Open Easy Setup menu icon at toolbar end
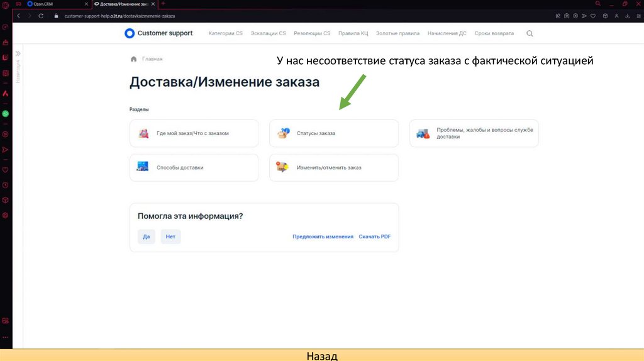 coord(639,16)
